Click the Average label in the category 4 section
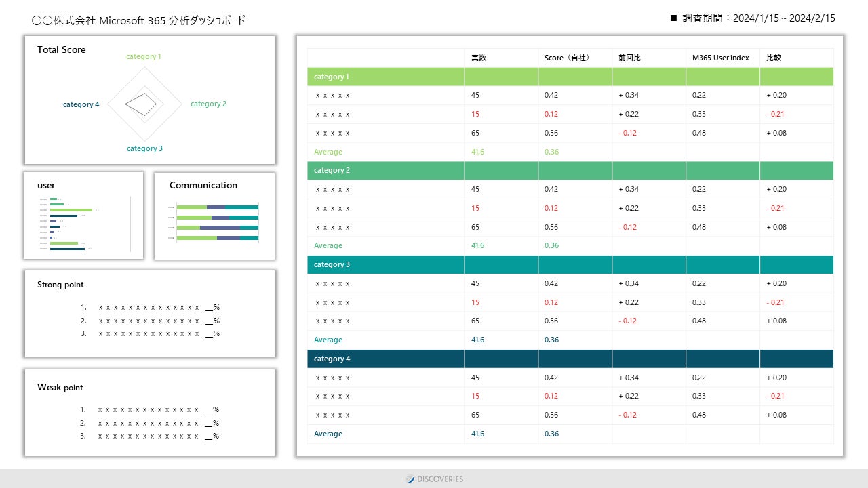The image size is (868, 488). (x=328, y=434)
